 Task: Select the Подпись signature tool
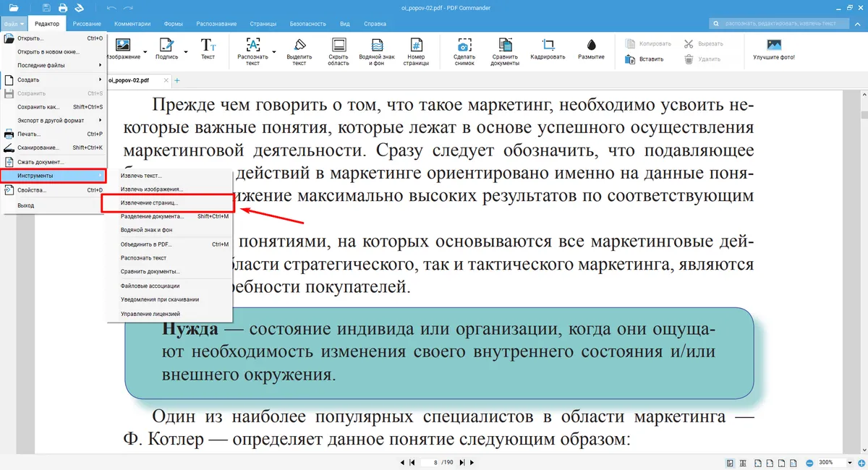click(166, 51)
